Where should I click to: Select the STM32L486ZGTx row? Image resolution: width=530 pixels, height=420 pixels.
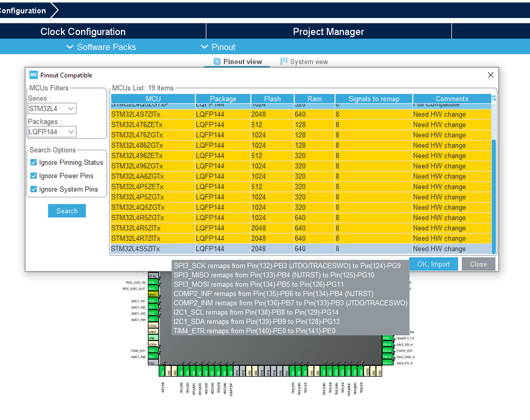[x=301, y=145]
